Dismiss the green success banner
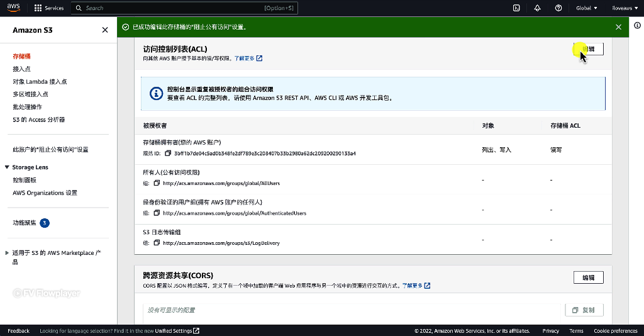Viewport: 644px width, 336px height. coord(618,27)
